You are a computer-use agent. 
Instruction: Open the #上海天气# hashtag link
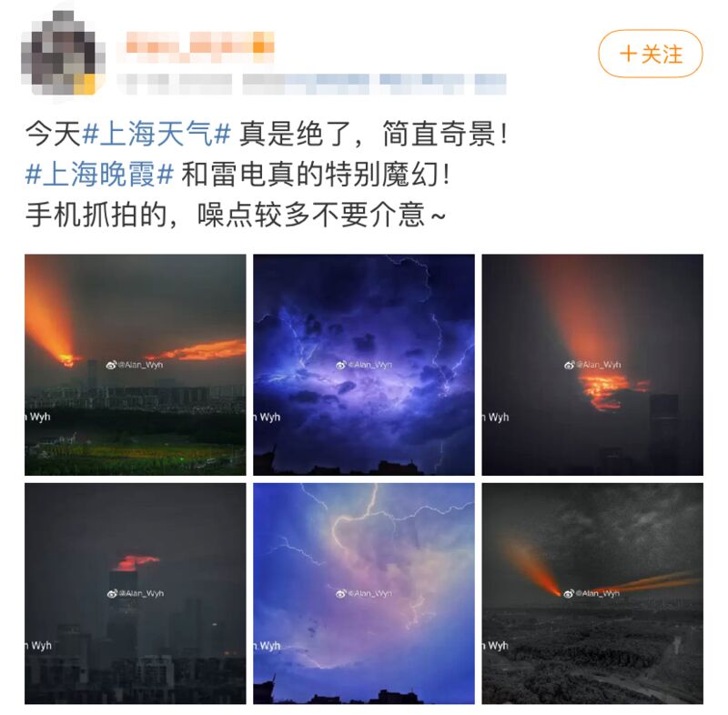[x=157, y=134]
